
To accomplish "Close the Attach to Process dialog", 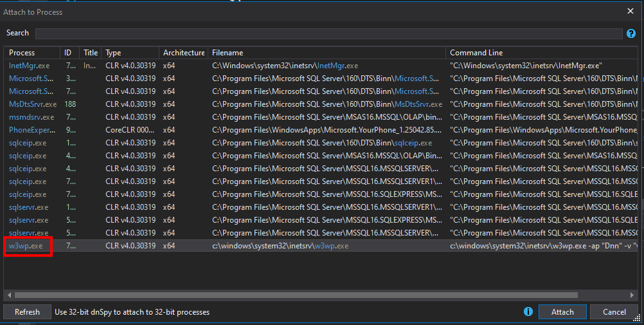I will coord(631,11).
